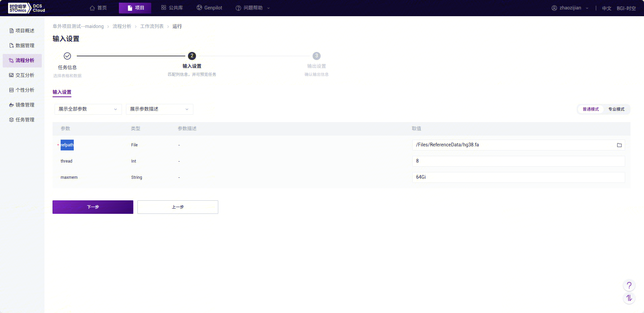This screenshot has width=644, height=313.
Task: Open 交互分析 in sidebar
Action: (22, 75)
